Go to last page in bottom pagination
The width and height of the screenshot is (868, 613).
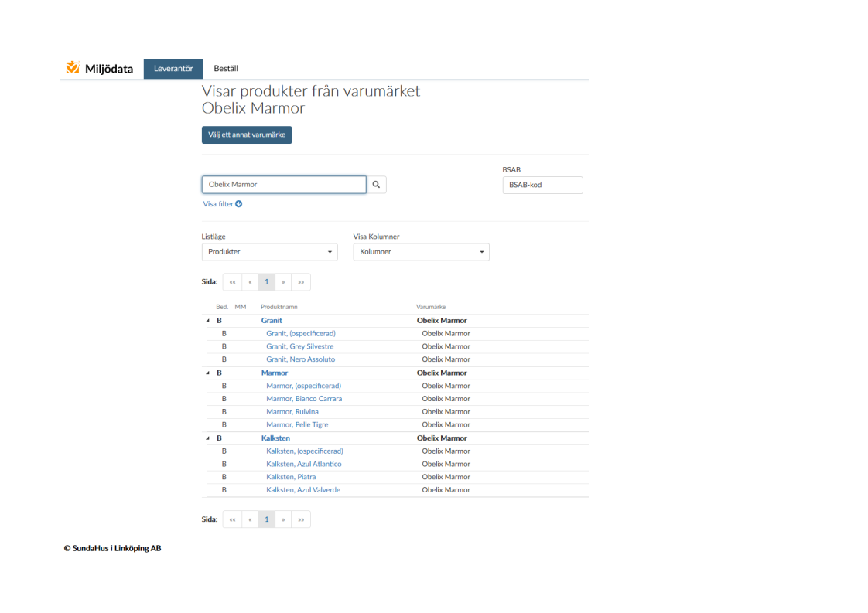tap(301, 519)
